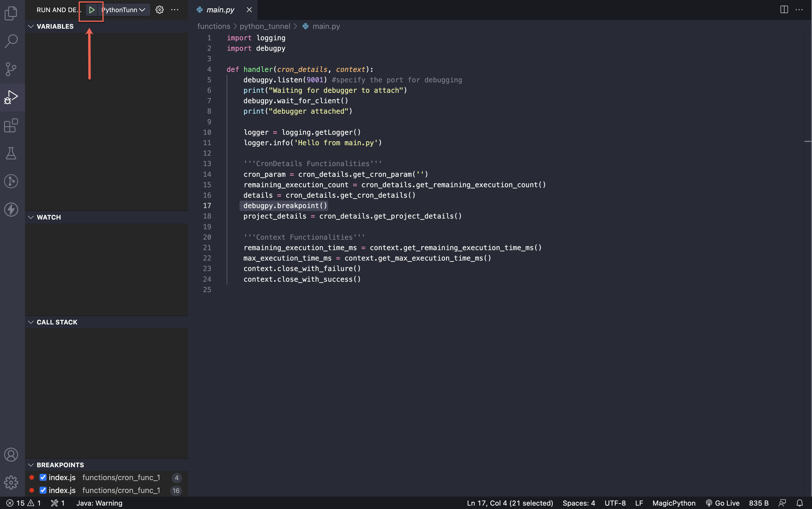Collapse the WATCH section
This screenshot has height=509, width=812.
tap(107, 217)
